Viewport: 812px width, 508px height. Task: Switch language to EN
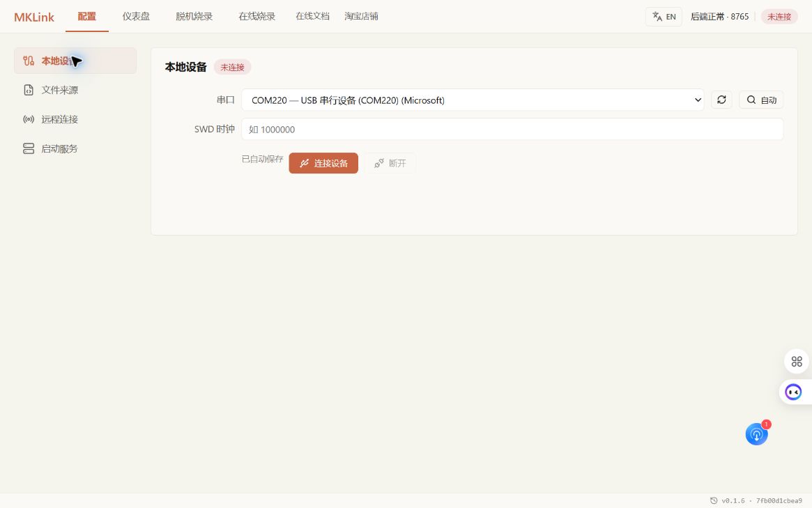click(x=664, y=17)
